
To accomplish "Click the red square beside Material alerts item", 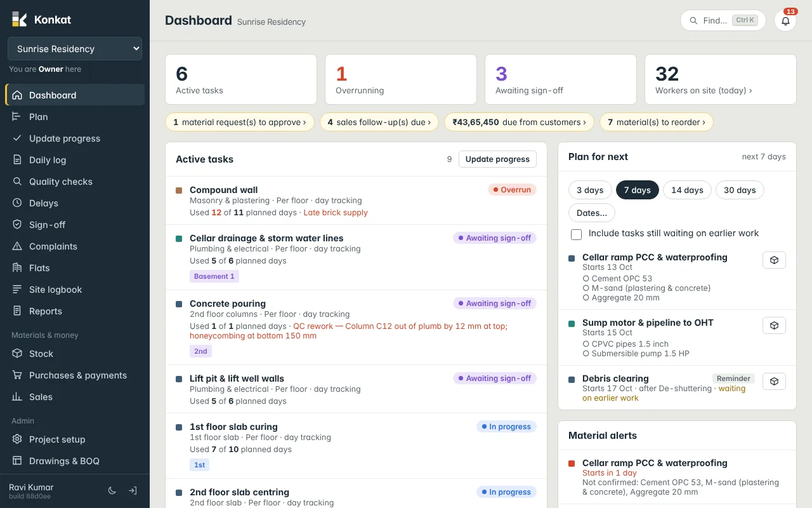I will [572, 464].
